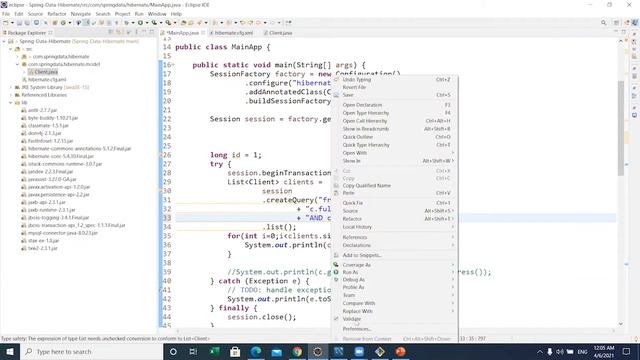Open the Java perspective icon top right
Screen dimensions: 640x360
pos(635,23)
